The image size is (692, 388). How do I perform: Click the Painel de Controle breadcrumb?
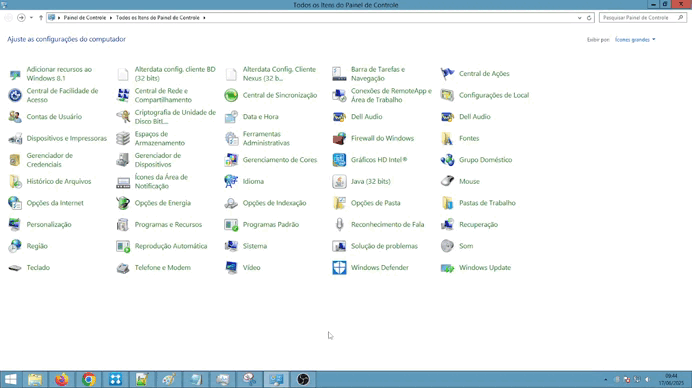pyautogui.click(x=85, y=18)
